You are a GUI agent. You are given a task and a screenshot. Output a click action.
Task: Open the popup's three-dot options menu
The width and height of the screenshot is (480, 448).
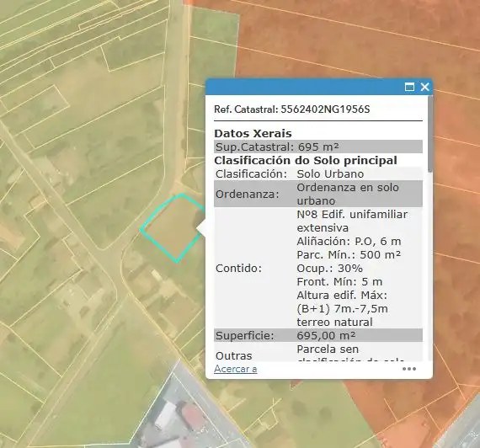pos(409,369)
